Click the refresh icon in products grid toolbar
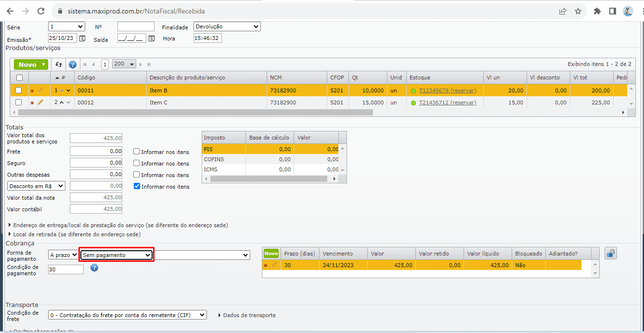The image size is (644, 333). (x=59, y=64)
